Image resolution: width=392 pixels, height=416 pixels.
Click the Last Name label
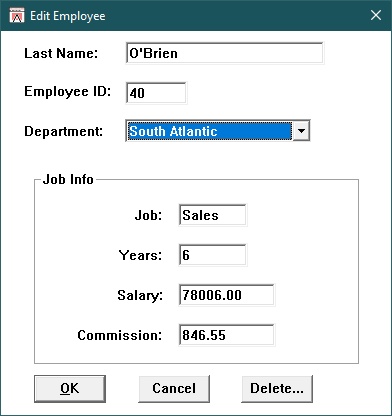pyautogui.click(x=61, y=53)
